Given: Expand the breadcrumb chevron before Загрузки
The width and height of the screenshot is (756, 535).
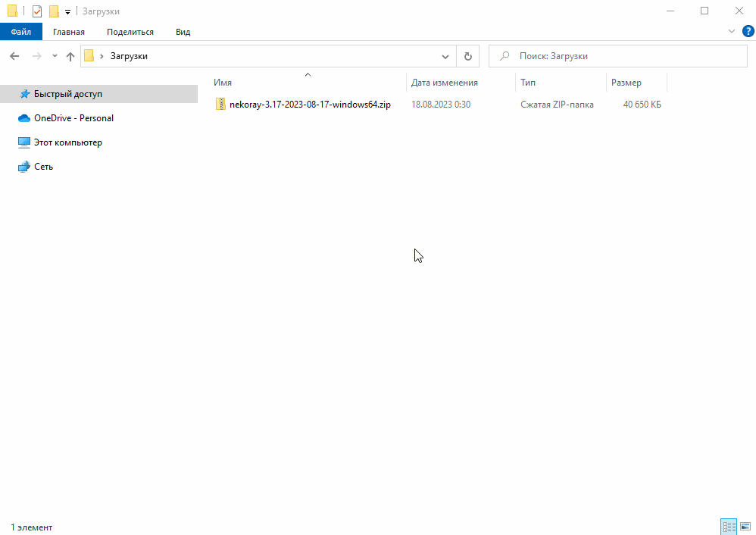Looking at the screenshot, I should [102, 56].
